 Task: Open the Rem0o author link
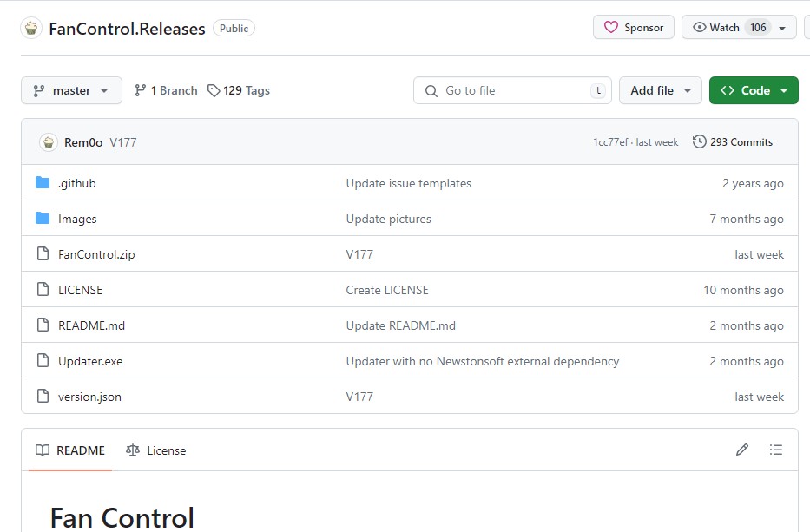pos(83,142)
